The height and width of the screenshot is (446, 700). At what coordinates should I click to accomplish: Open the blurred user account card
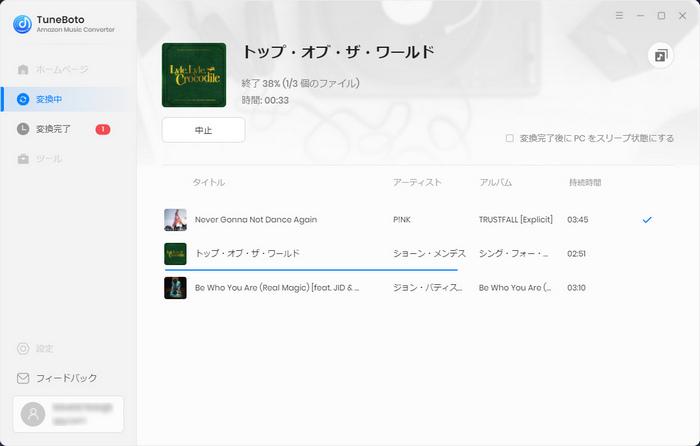point(68,414)
